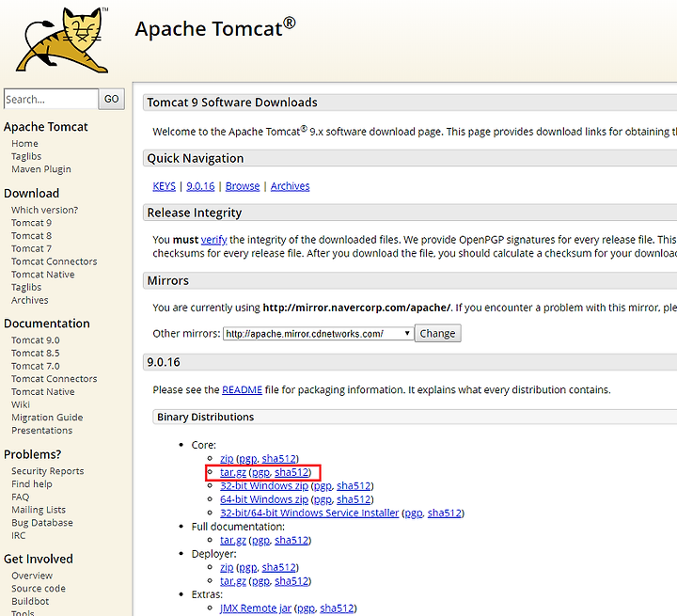
Task: Open sha512 checksum for Core tar.gz
Action: tap(291, 473)
